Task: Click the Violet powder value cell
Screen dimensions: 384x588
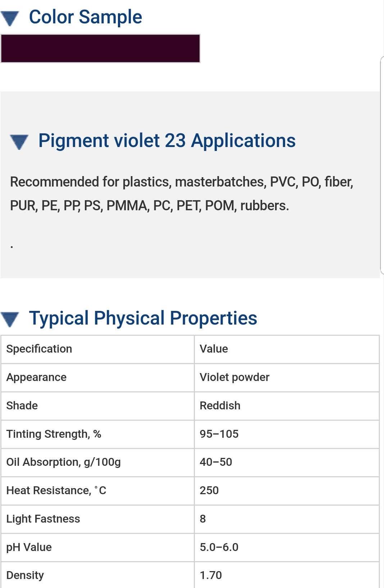Action: (234, 377)
